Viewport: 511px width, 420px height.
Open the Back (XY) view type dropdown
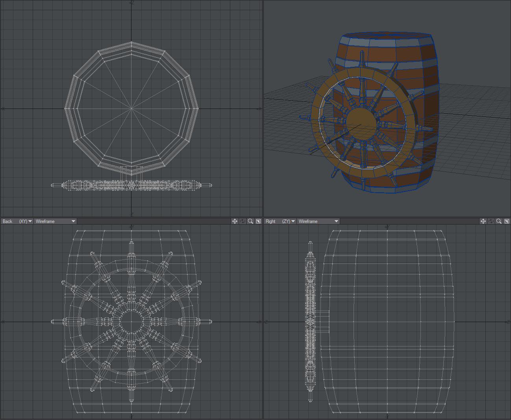pyautogui.click(x=17, y=221)
